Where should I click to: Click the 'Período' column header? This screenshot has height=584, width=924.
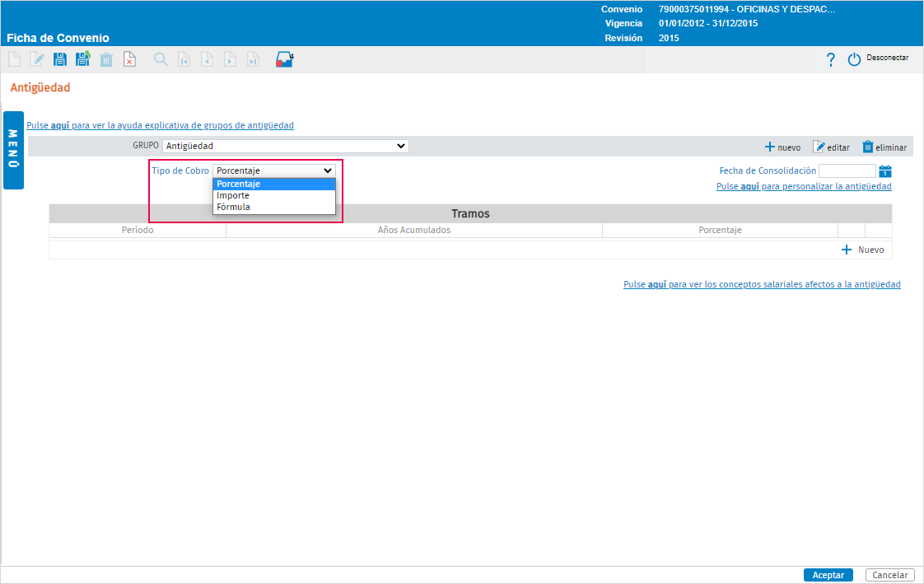(x=138, y=230)
